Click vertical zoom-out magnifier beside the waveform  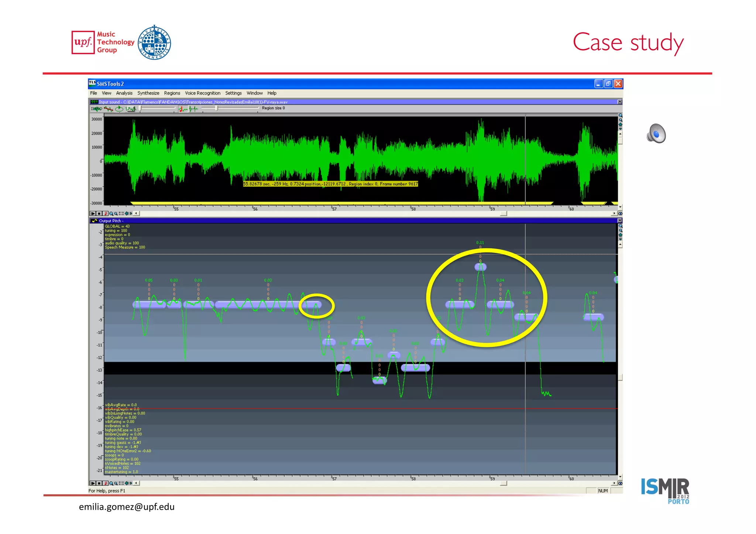pos(620,120)
